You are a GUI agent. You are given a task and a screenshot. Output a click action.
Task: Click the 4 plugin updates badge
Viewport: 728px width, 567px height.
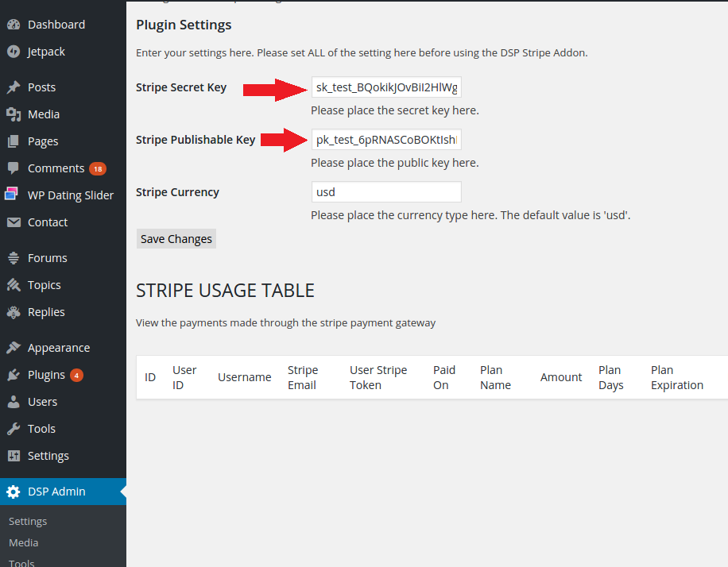point(76,375)
